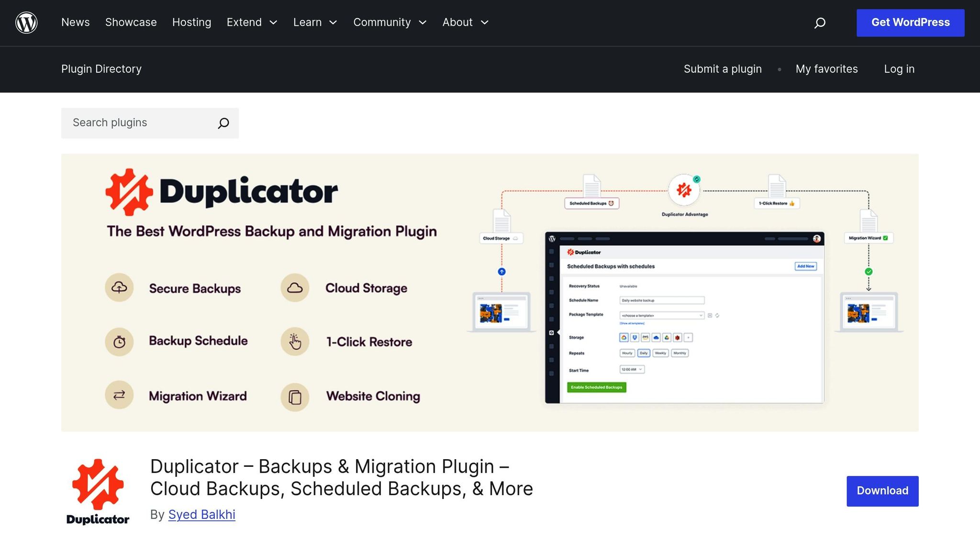Open the Learn menu item
980x551 pixels.
(307, 22)
